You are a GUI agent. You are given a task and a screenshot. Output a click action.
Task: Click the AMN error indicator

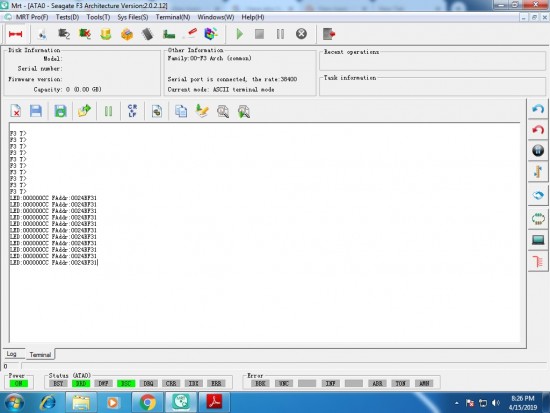[424, 384]
